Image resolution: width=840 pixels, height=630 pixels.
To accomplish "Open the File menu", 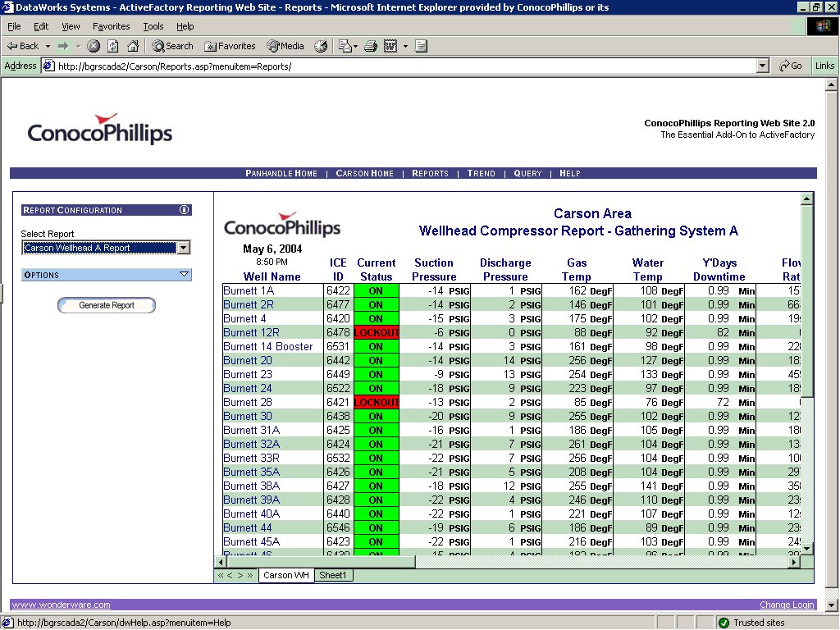I will pyautogui.click(x=14, y=26).
